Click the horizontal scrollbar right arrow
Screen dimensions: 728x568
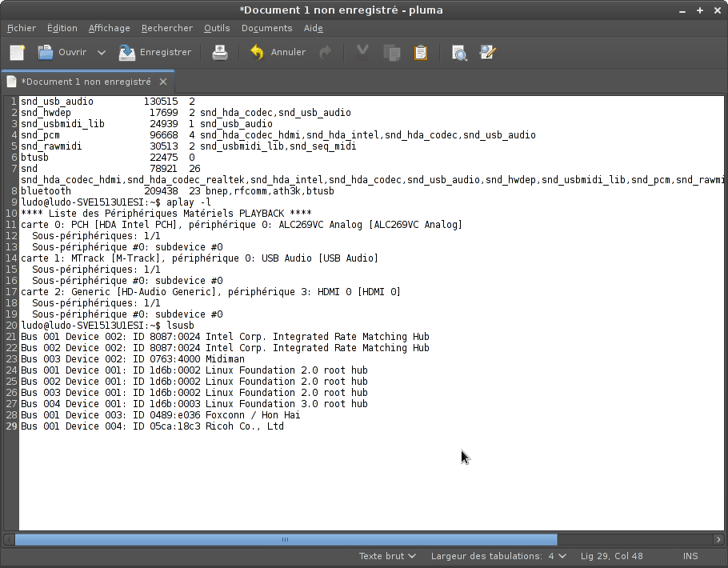(x=718, y=540)
